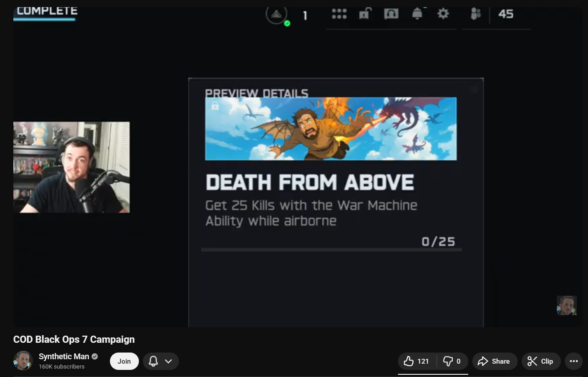
Task: Click the channel watermark in video corner
Action: [567, 305]
